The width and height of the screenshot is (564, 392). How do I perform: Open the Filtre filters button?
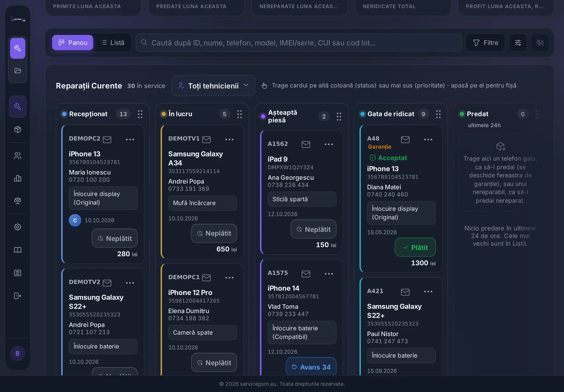pos(485,43)
